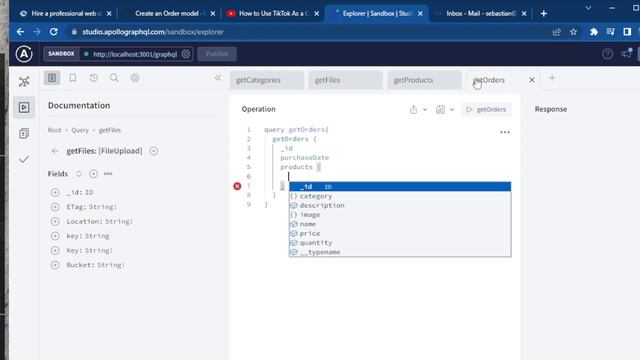Choose __typename from autocomplete list
Viewport: 640px width, 360px height.
pyautogui.click(x=400, y=252)
